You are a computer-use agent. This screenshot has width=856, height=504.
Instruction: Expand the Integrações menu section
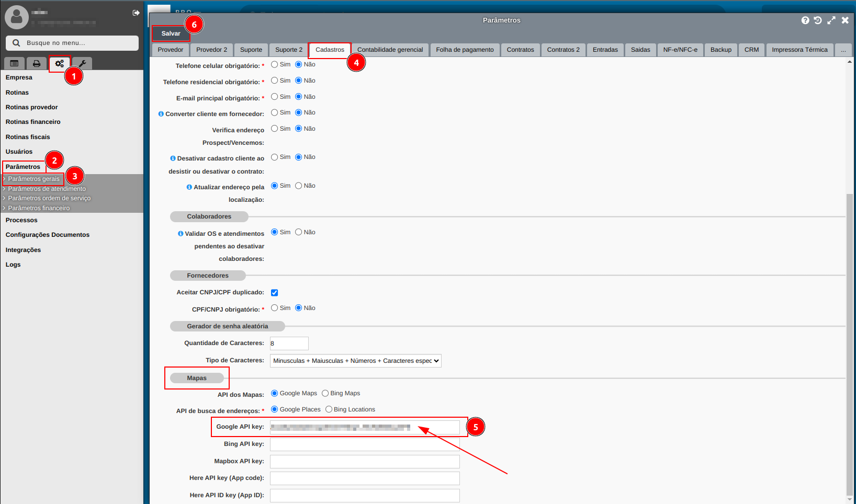point(23,250)
